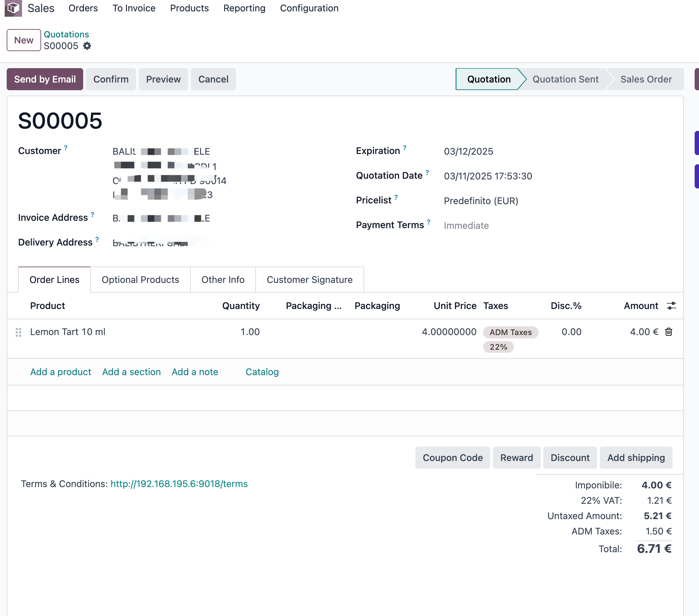Open the product Catalog
This screenshot has width=699, height=616.
pos(262,372)
